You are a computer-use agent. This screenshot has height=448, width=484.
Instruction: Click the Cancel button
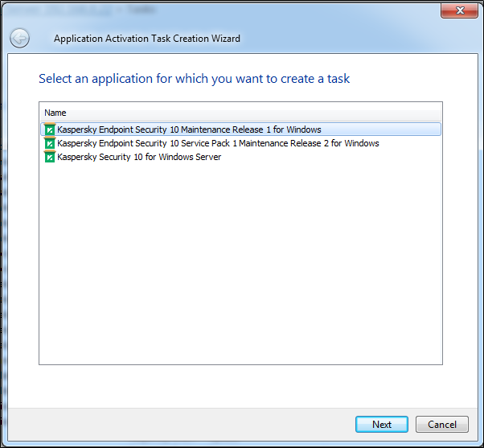point(441,424)
